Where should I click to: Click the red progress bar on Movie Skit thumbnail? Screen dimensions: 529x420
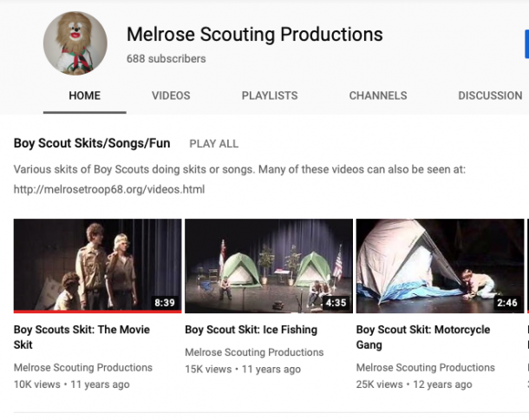click(x=97, y=312)
